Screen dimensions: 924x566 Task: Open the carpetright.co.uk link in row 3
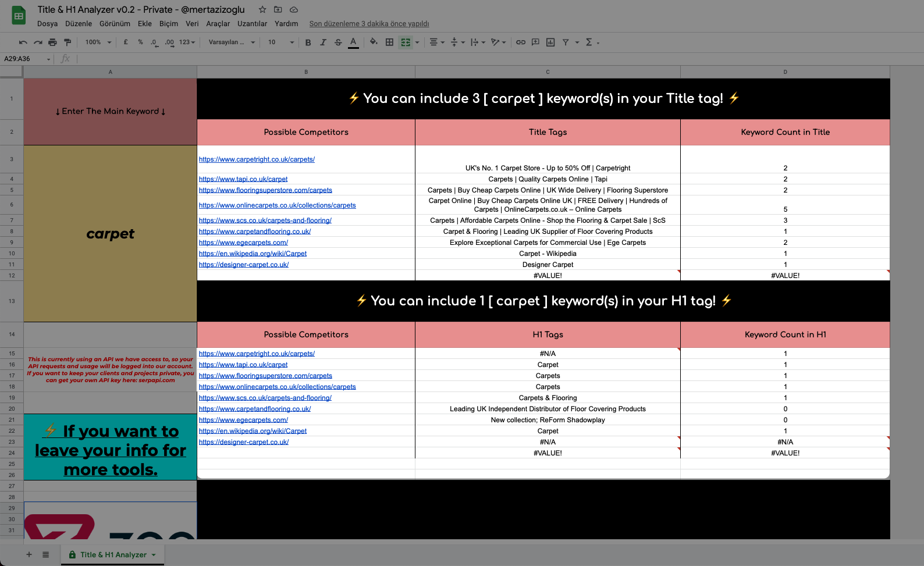(257, 159)
